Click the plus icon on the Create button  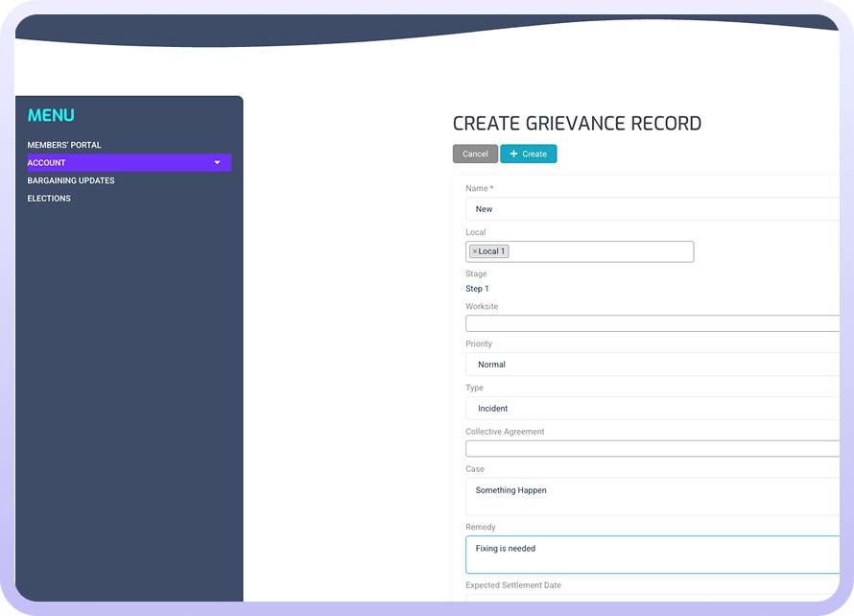(x=513, y=154)
